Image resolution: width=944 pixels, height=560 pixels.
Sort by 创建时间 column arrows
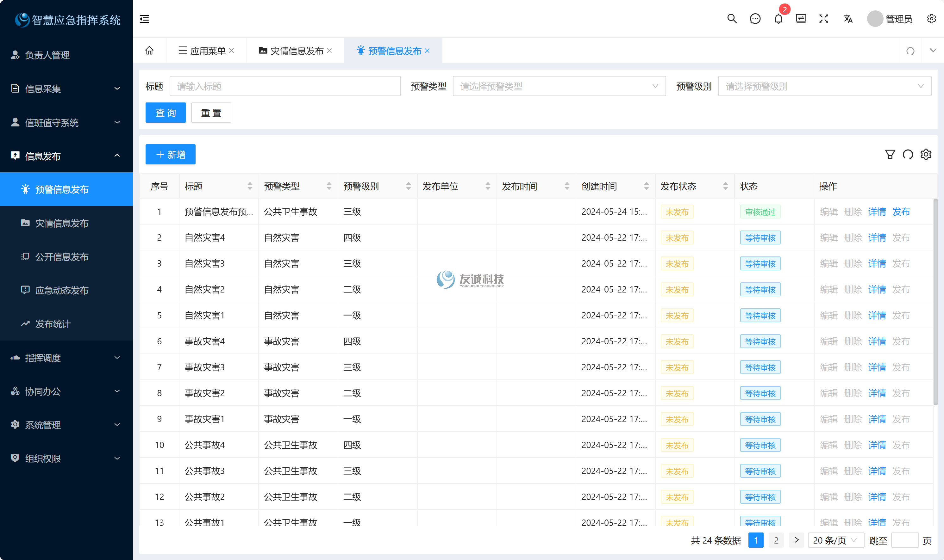[x=646, y=186]
